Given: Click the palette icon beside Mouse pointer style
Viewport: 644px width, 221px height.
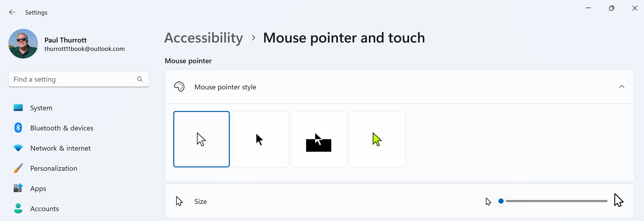Looking at the screenshot, I should pos(179,87).
